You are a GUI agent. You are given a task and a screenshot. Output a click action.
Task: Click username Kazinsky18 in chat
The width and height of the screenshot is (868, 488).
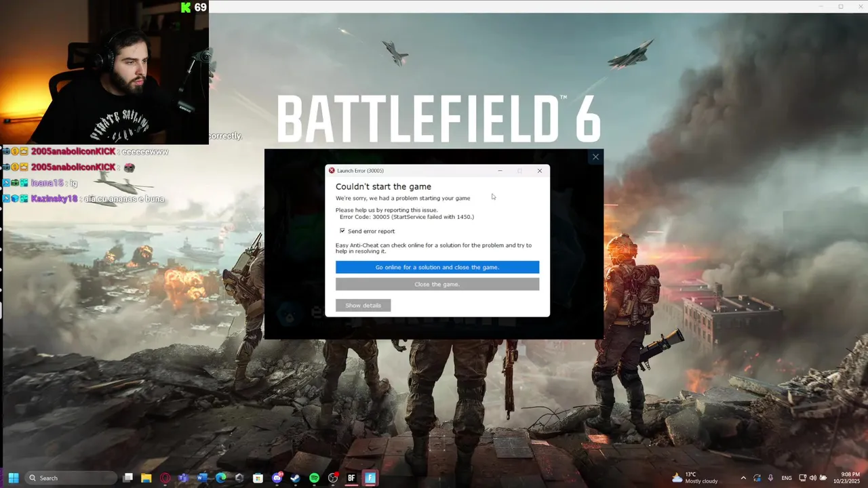(x=54, y=199)
